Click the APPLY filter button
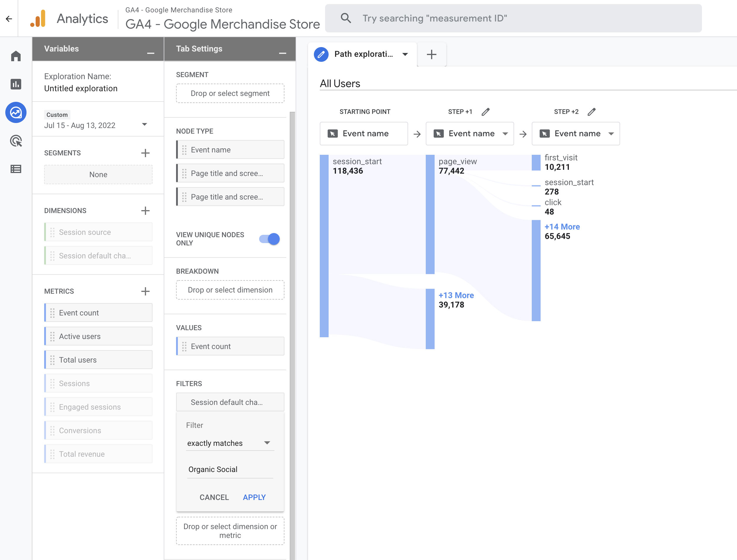 [254, 497]
